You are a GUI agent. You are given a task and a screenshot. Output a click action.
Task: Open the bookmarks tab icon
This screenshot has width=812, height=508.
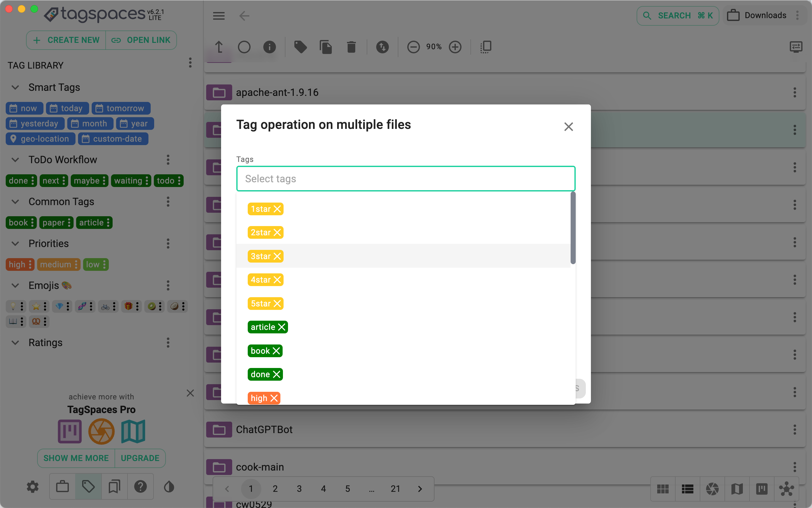pyautogui.click(x=115, y=486)
